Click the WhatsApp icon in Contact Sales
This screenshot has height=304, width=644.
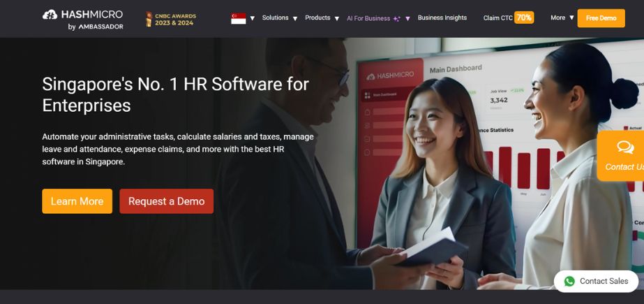(x=569, y=282)
